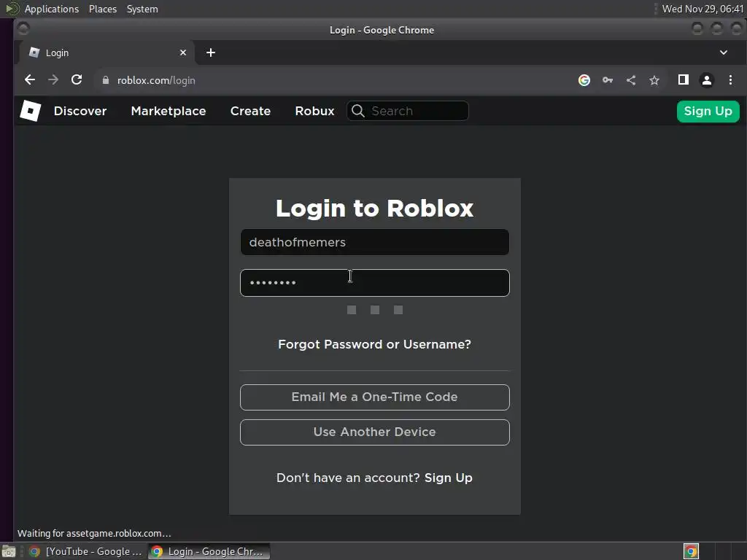Viewport: 747px width, 560px height.
Task: Click Forgot Password or Username link
Action: [374, 344]
